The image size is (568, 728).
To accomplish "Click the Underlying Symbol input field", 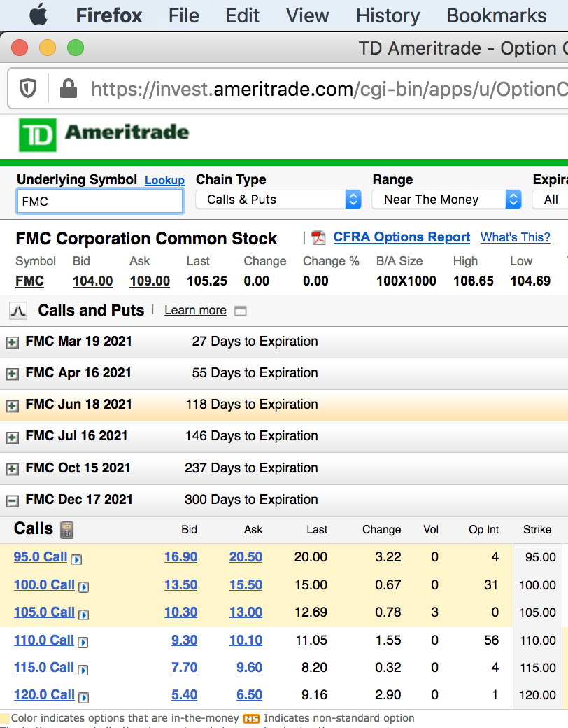I will [x=100, y=201].
